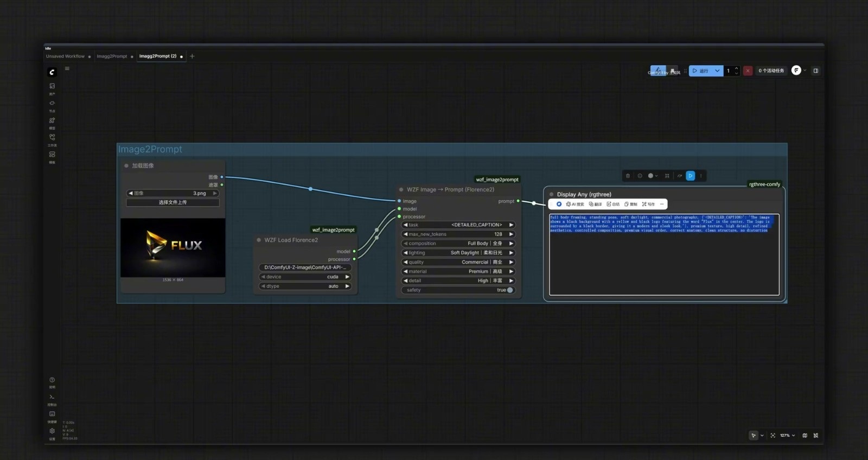Image resolution: width=868 pixels, height=460 pixels.
Task: Run the selected node with blue play icon
Action: [x=690, y=176]
